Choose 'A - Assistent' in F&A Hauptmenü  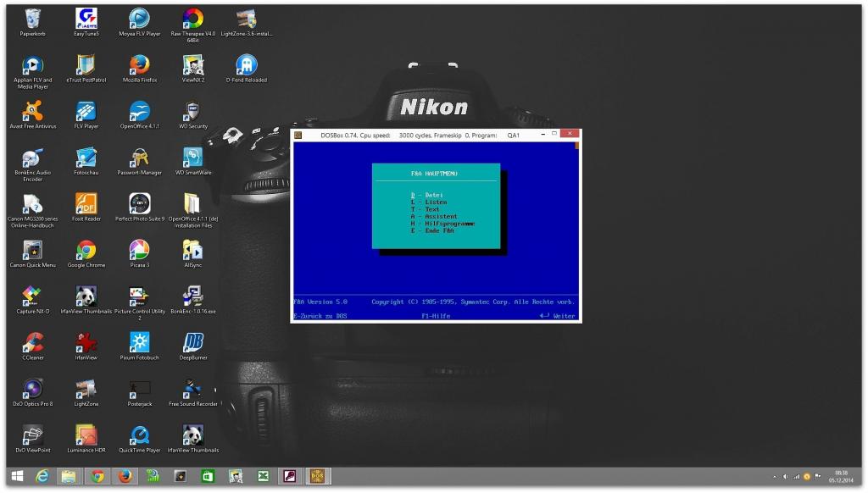pos(434,216)
